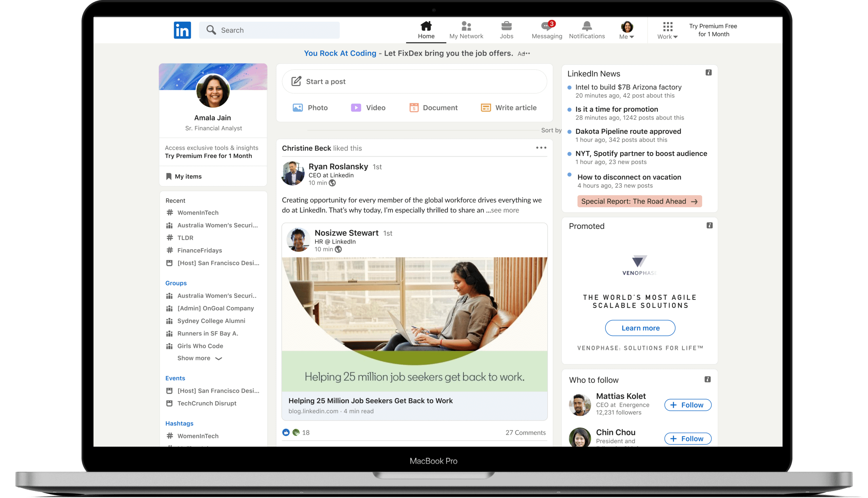Click the Video upload icon

click(356, 108)
